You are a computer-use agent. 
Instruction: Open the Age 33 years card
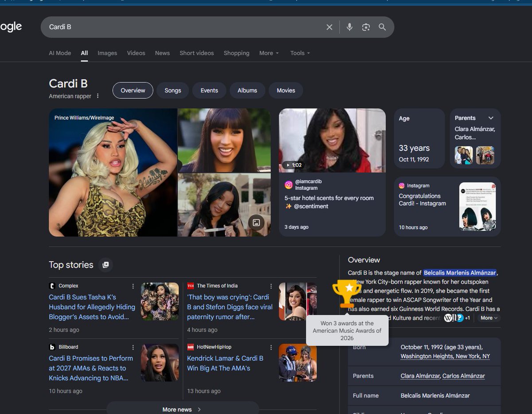coord(419,138)
